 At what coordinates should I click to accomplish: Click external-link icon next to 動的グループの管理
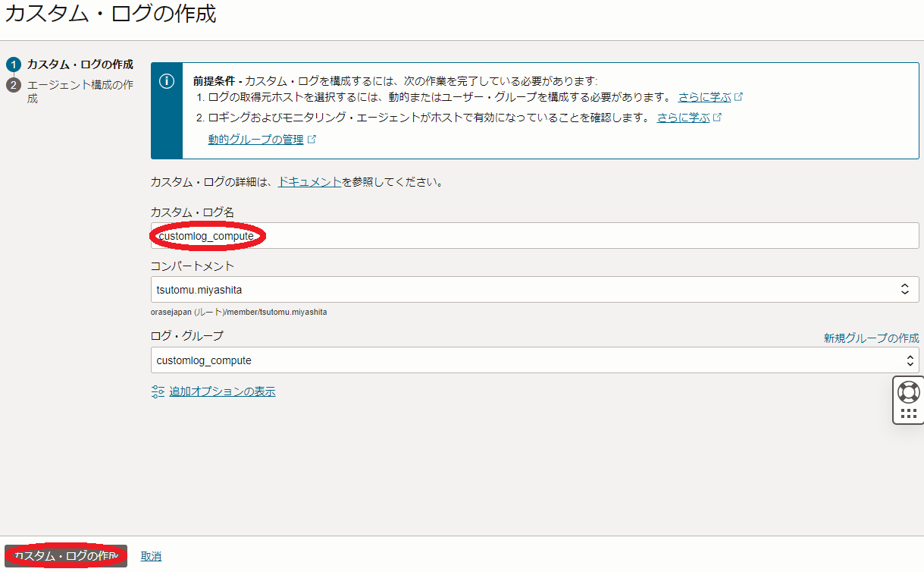pyautogui.click(x=312, y=140)
